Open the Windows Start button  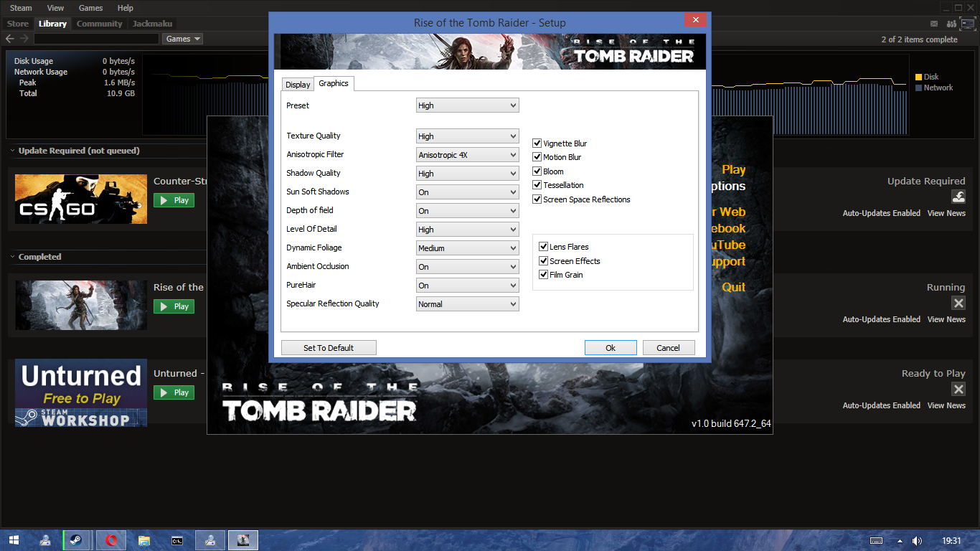[14, 540]
